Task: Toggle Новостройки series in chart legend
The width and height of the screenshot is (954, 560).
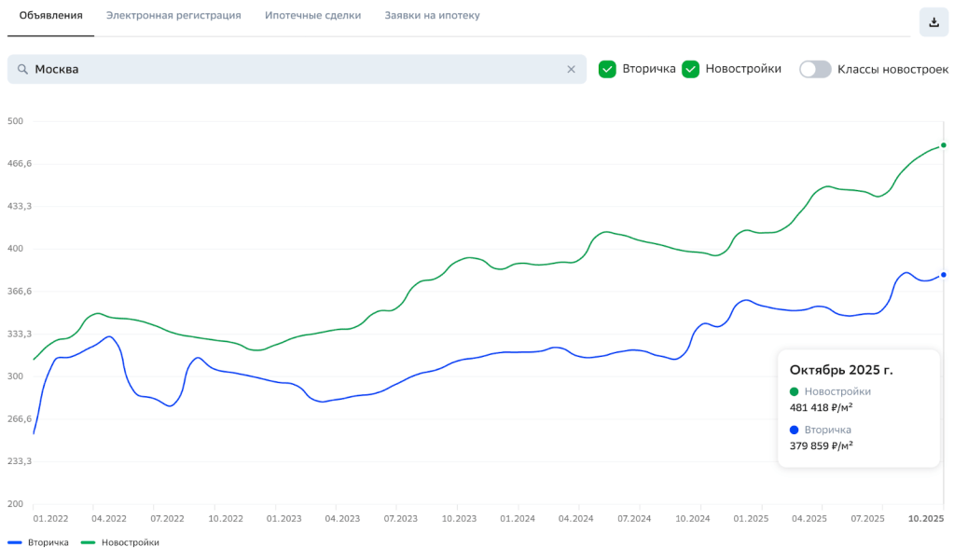Action: [x=120, y=542]
